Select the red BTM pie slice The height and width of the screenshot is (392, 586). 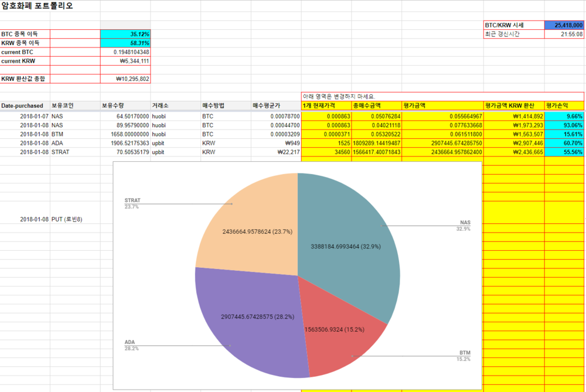click(340, 340)
